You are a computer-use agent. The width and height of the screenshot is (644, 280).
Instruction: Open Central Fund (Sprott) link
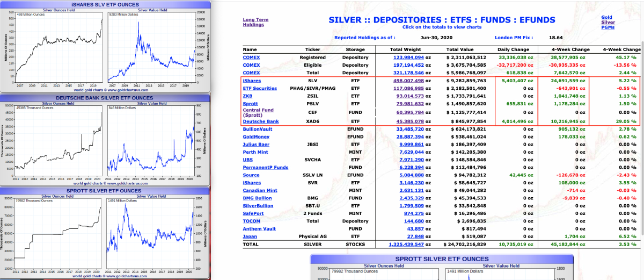pyautogui.click(x=259, y=113)
